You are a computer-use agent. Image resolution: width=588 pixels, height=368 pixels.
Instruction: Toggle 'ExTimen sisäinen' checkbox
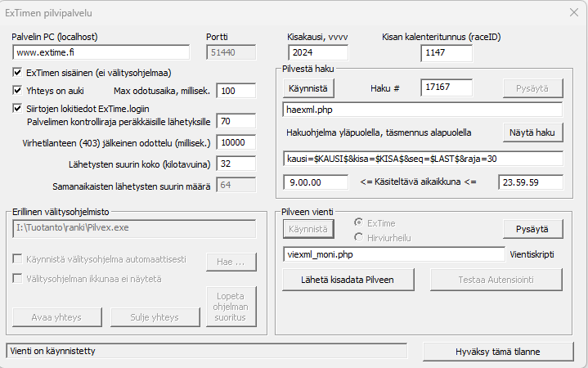[x=18, y=73]
